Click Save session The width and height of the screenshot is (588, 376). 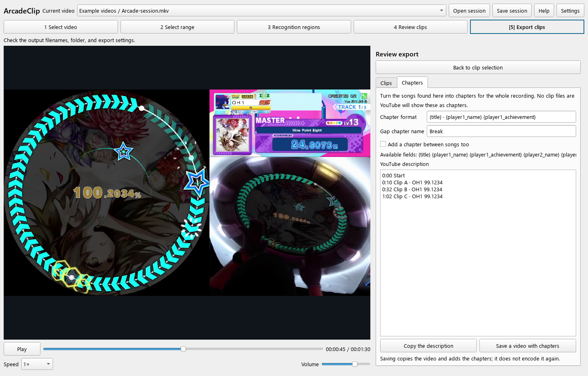tap(512, 11)
